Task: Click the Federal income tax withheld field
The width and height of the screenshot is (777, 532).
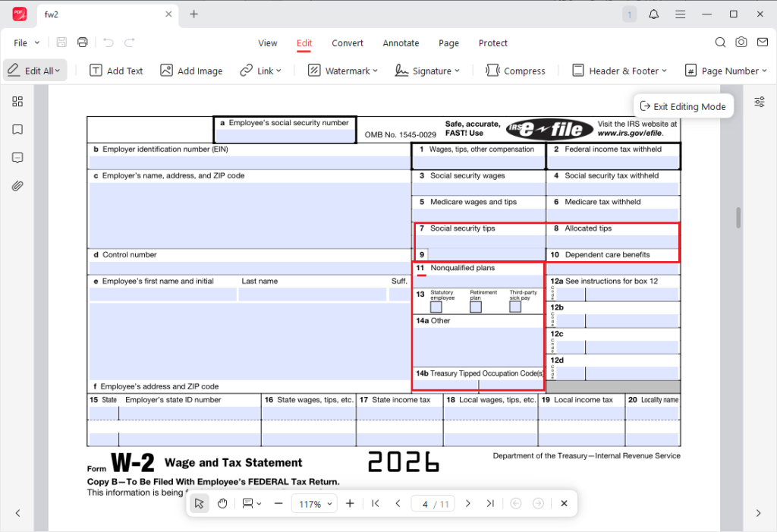Action: click(x=613, y=162)
